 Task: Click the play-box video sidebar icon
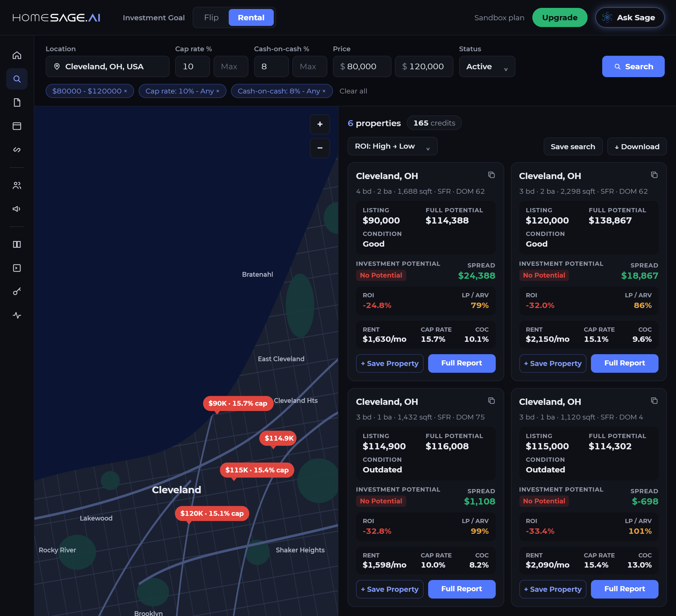tap(17, 268)
